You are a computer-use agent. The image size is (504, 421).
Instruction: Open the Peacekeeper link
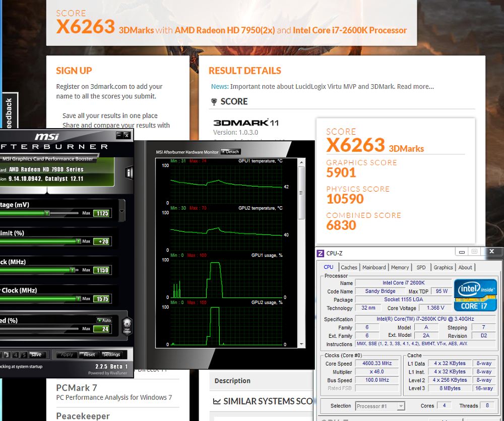(83, 416)
